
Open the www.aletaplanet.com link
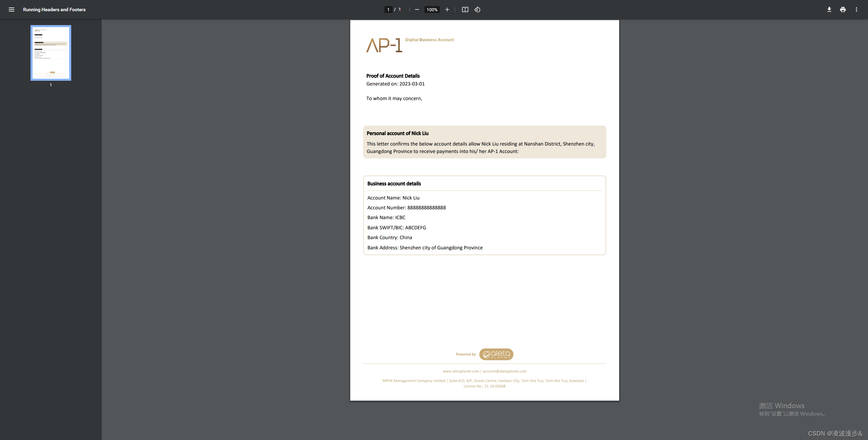[461, 371]
